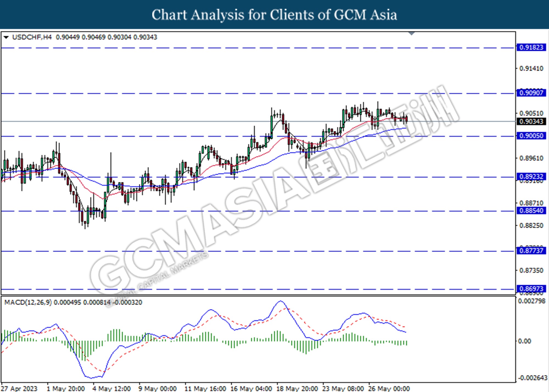Click the 23 May 08:00 time label
549x392 pixels.
(343, 388)
